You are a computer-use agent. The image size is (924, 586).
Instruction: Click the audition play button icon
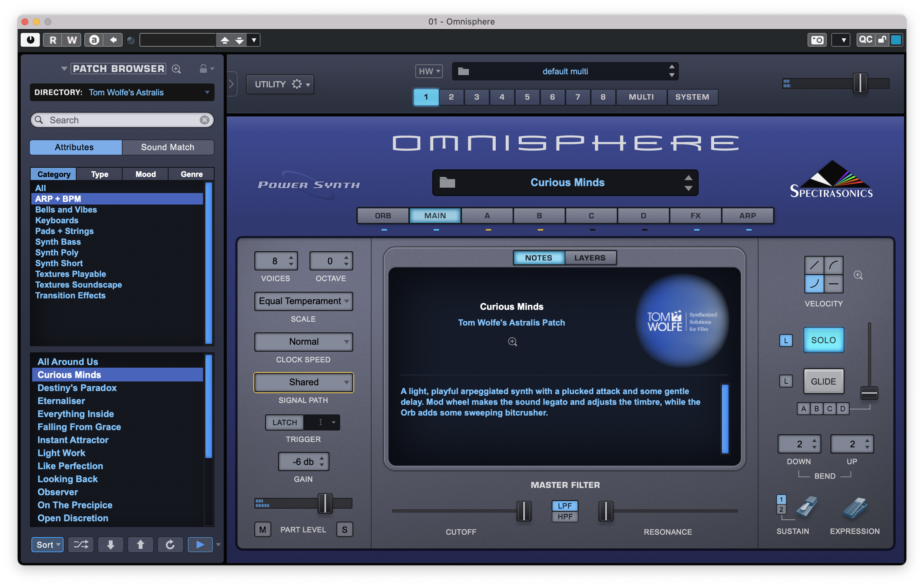[200, 545]
